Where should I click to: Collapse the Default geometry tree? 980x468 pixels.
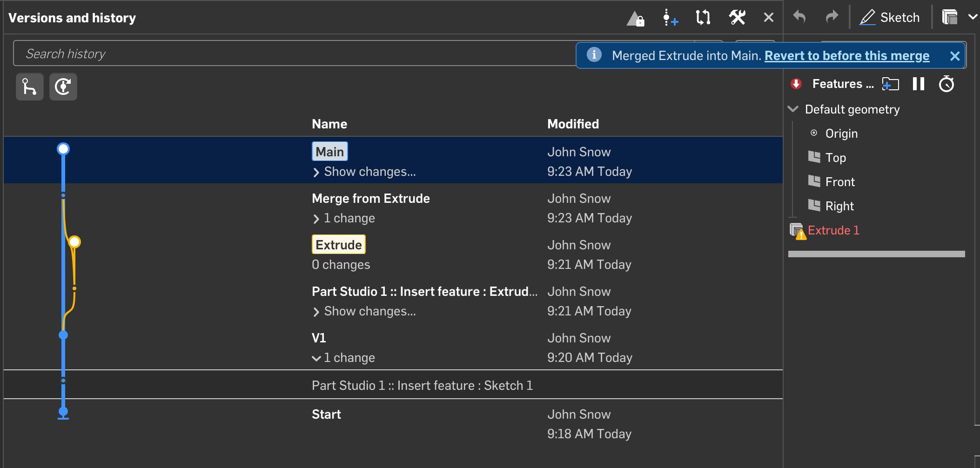click(793, 109)
